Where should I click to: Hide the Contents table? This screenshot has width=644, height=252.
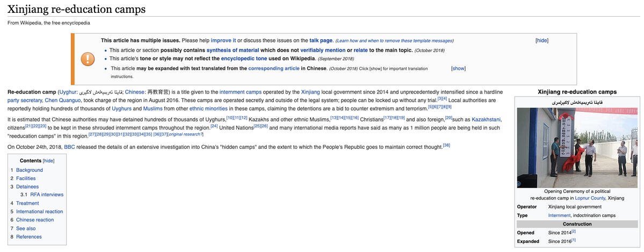coord(48,161)
